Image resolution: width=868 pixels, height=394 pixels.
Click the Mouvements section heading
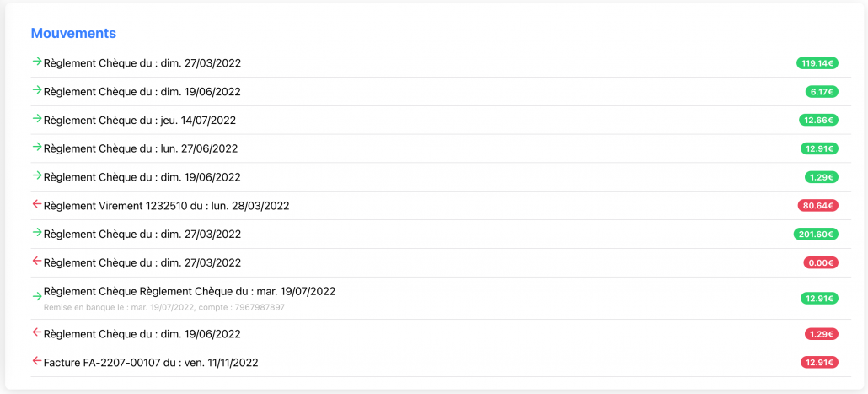[x=73, y=33]
